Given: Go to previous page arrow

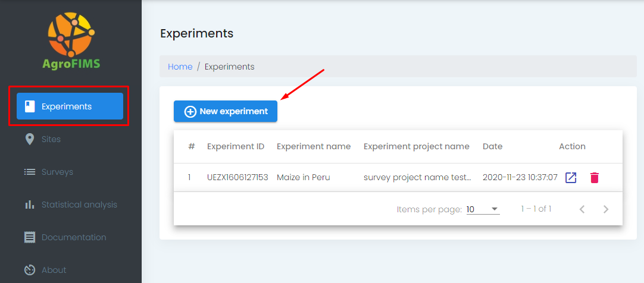Looking at the screenshot, I should pos(582,209).
